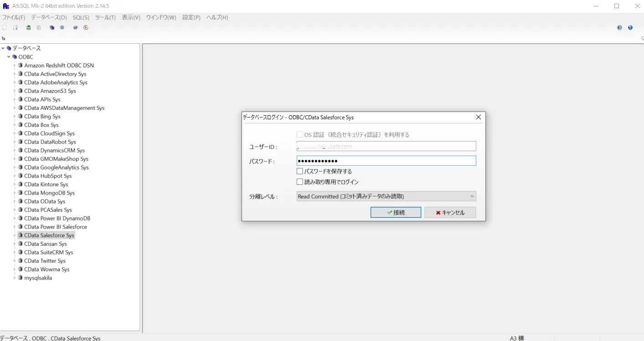Click the clock-style toolbar icon
The height and width of the screenshot is (341, 644).
point(86,27)
